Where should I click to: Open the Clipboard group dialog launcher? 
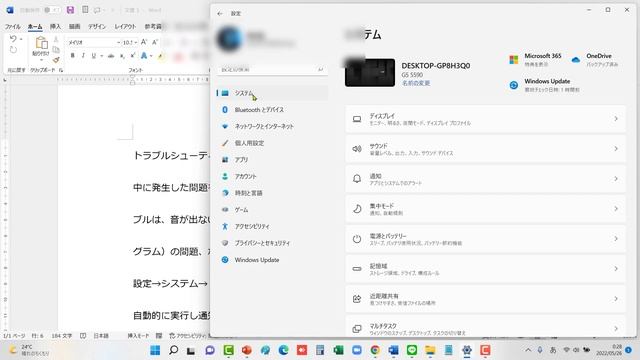[61, 70]
